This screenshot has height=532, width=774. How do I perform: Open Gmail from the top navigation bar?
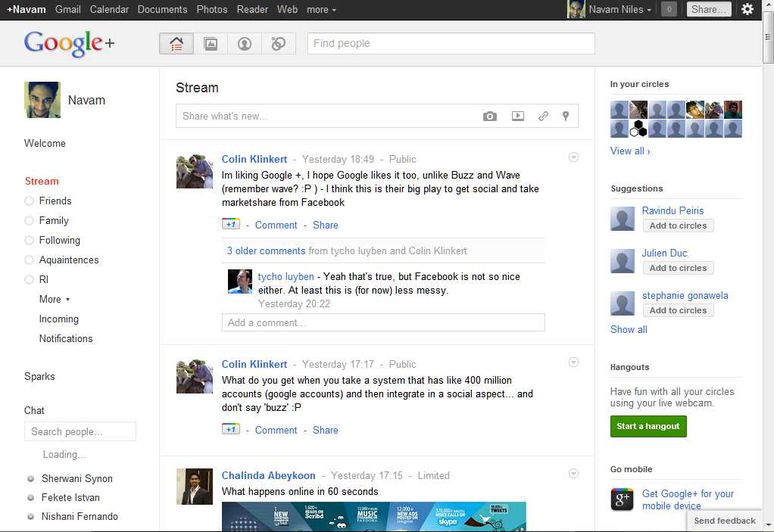point(68,10)
